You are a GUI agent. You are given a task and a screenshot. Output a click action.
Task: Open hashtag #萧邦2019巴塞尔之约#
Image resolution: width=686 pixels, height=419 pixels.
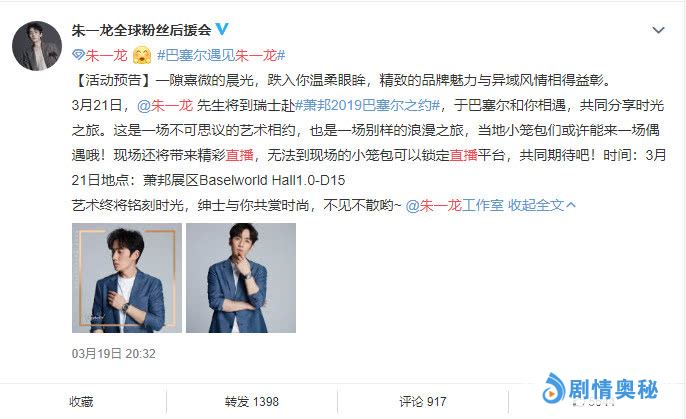[x=368, y=105]
